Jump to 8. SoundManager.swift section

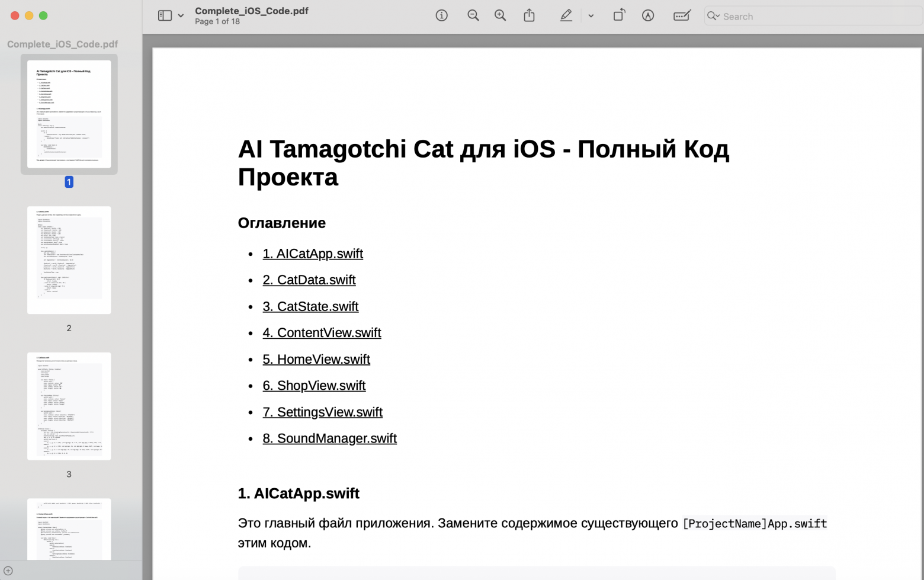pos(329,438)
